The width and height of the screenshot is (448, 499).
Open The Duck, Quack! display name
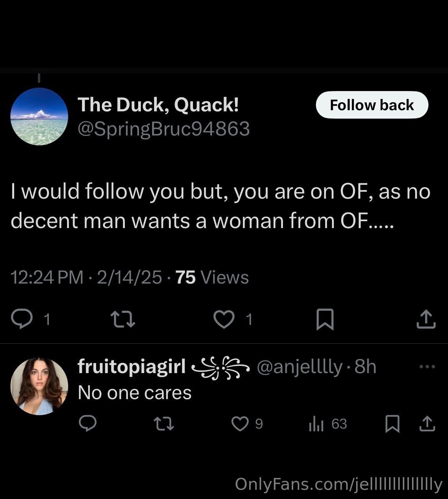pyautogui.click(x=158, y=104)
